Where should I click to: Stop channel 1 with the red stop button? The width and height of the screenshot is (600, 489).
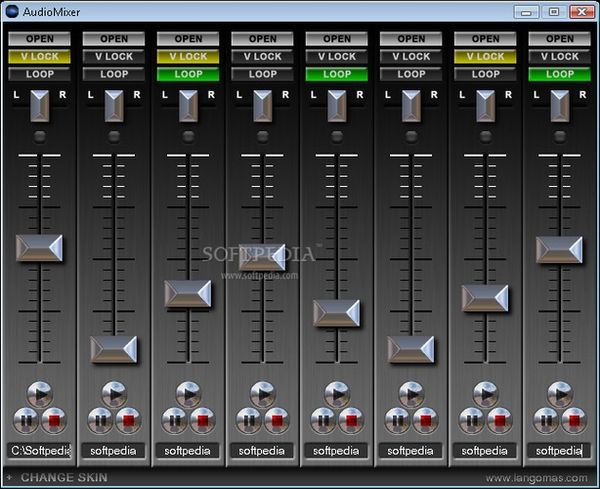pos(54,421)
